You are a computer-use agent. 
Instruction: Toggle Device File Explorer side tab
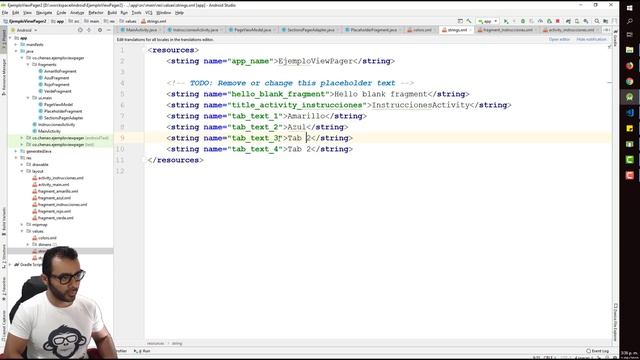click(615, 322)
